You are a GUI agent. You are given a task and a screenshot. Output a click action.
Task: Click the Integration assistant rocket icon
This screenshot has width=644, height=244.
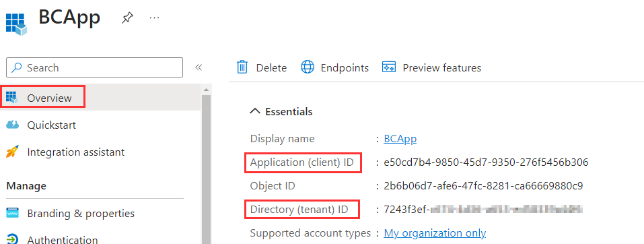point(12,152)
